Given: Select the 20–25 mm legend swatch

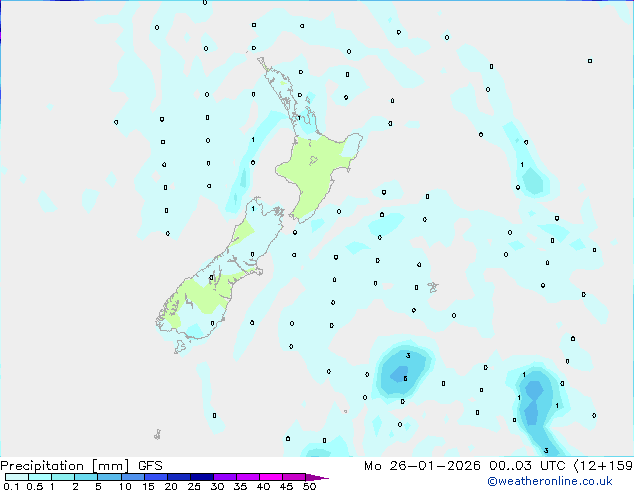Looking at the screenshot, I should point(178,477).
